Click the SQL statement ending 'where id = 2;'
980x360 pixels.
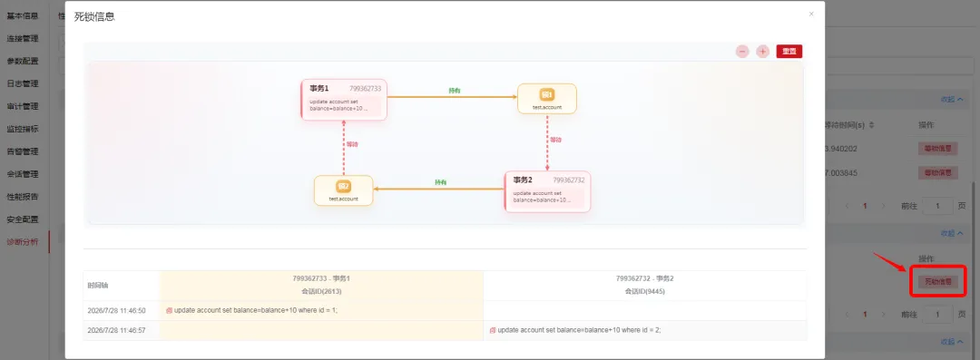click(x=579, y=330)
